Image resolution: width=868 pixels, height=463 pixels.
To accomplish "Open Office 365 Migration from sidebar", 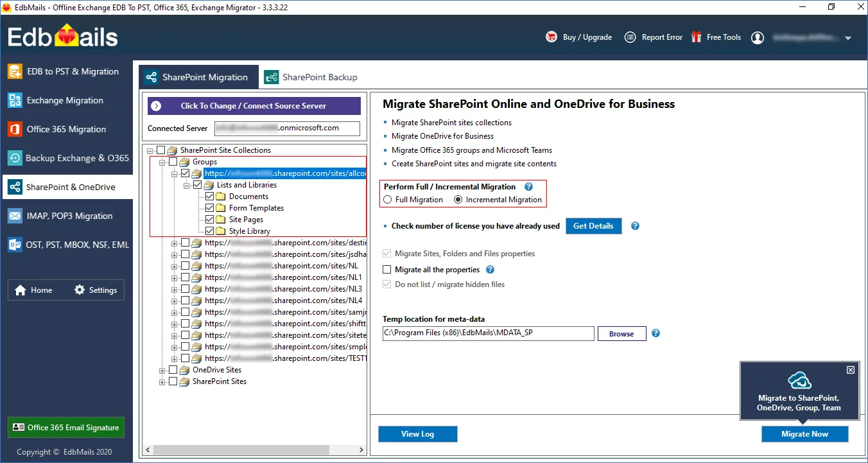I will click(x=67, y=129).
